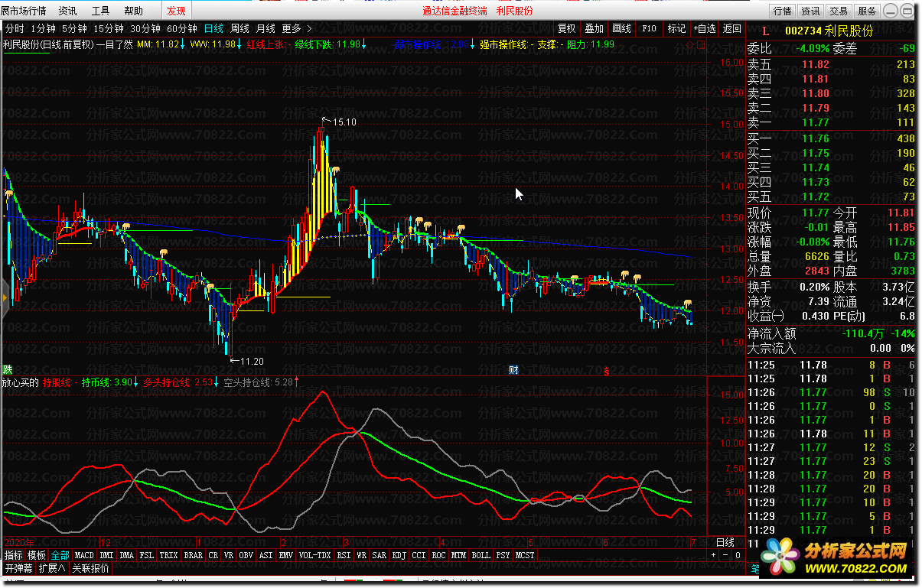Select the ASI indicator

click(266, 555)
